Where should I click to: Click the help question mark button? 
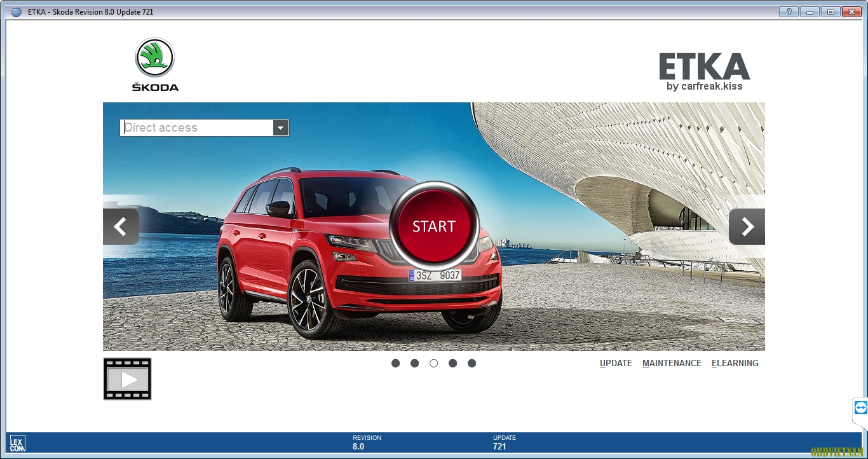[789, 11]
